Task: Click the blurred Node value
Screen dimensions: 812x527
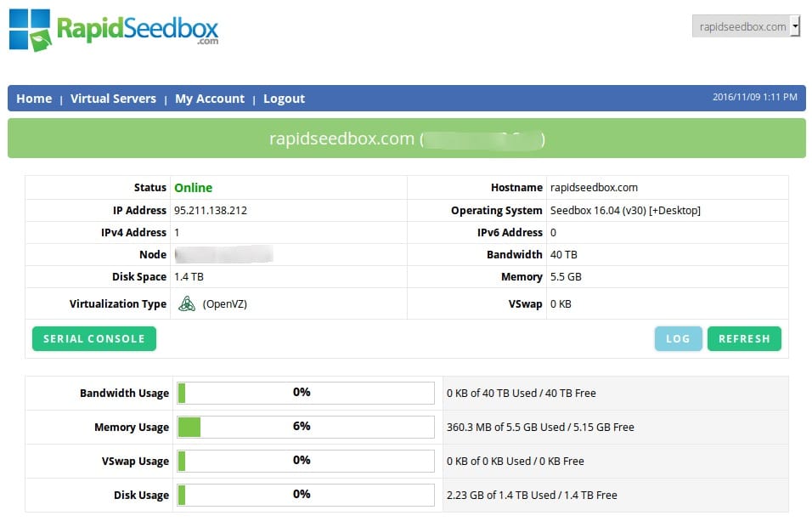Action: tap(223, 254)
